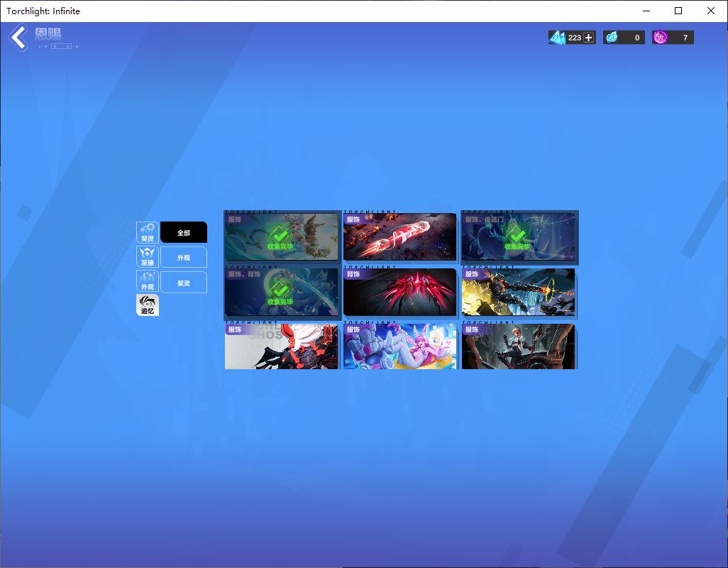728x568 pixels.
Task: Select the 外观 filter tab
Action: click(x=184, y=257)
